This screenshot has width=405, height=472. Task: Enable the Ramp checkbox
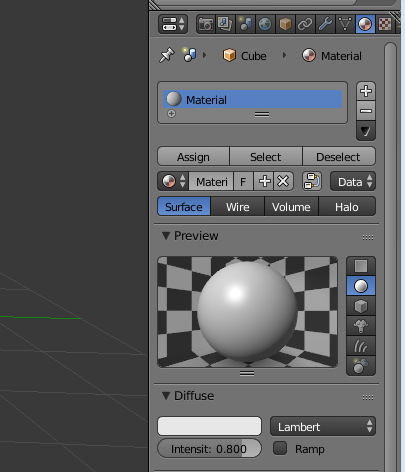[x=280, y=448]
